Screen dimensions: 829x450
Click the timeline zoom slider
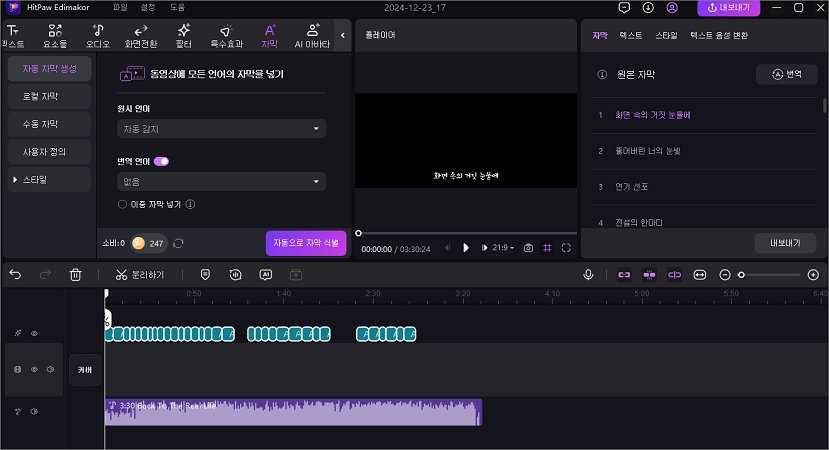tap(771, 274)
